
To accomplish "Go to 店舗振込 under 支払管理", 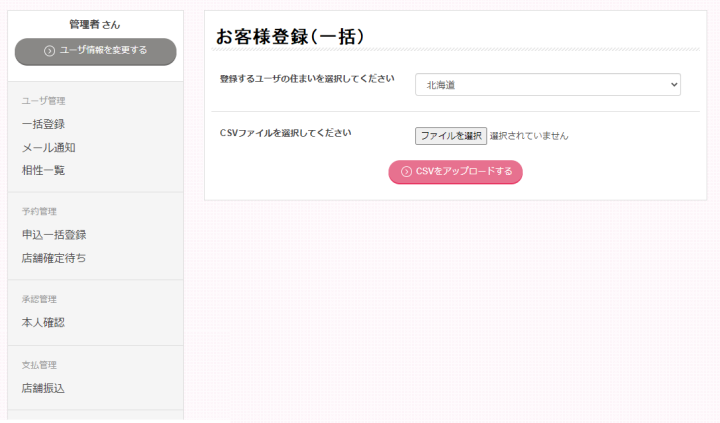I will pos(43,388).
